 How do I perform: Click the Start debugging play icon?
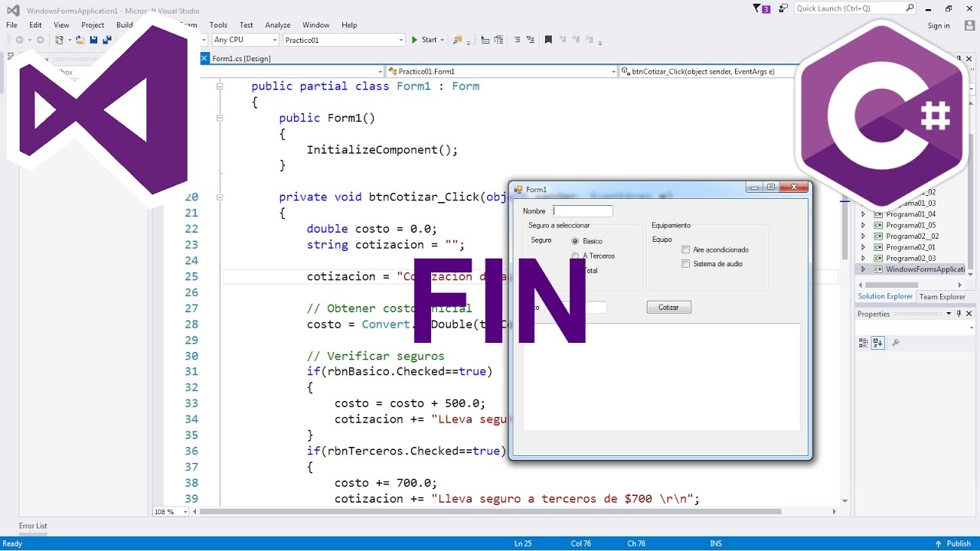pos(414,40)
